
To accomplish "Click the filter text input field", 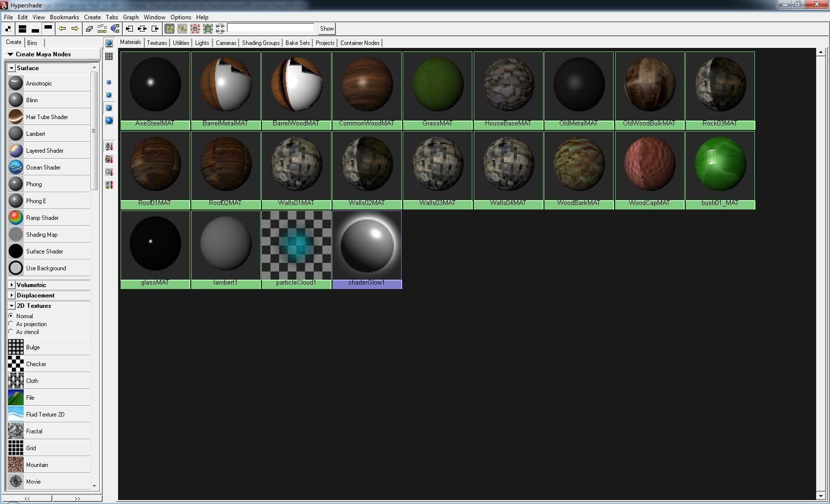I will [x=271, y=28].
